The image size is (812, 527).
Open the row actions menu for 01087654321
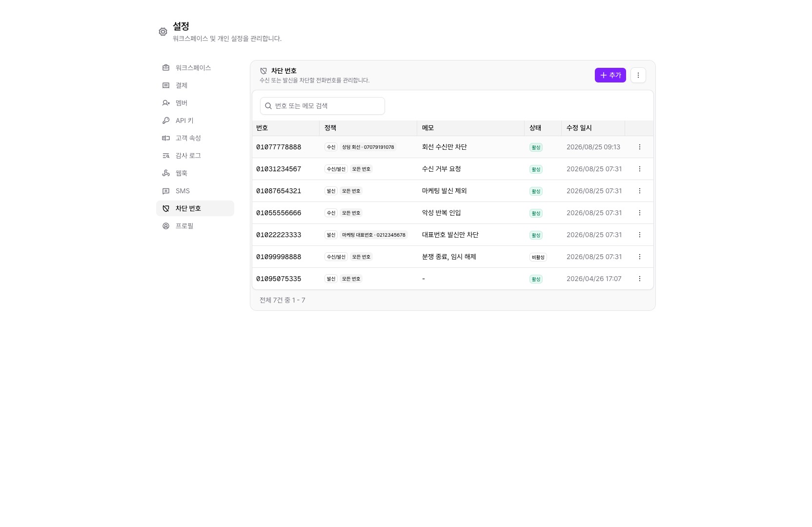(x=640, y=191)
